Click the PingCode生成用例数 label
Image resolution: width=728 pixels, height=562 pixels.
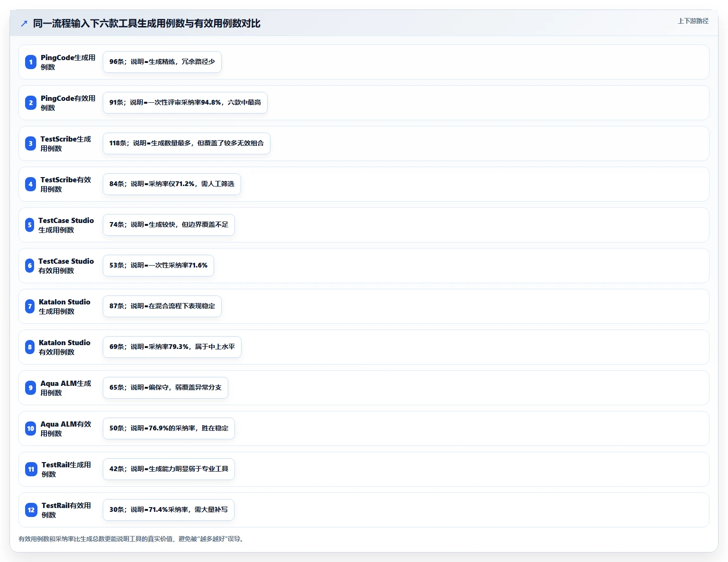click(x=68, y=62)
